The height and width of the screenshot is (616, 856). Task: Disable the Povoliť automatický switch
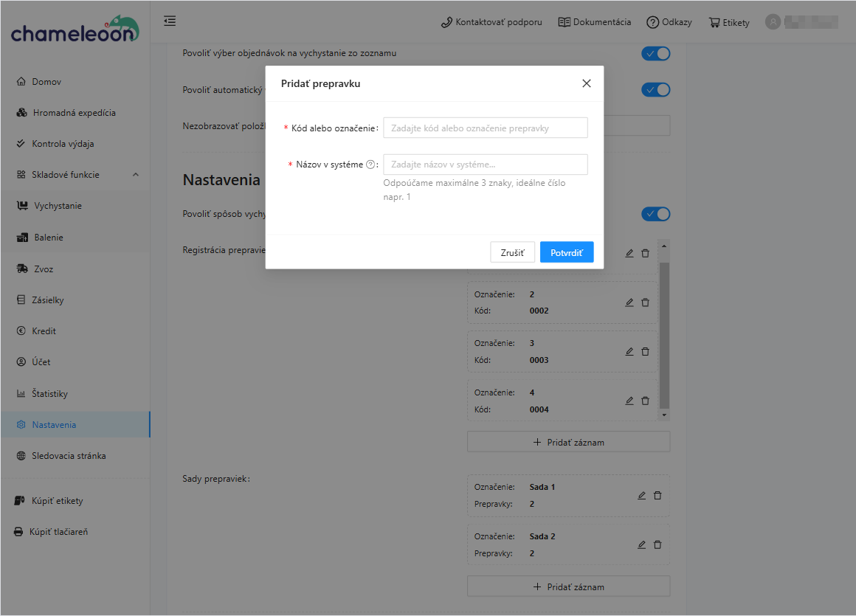655,89
